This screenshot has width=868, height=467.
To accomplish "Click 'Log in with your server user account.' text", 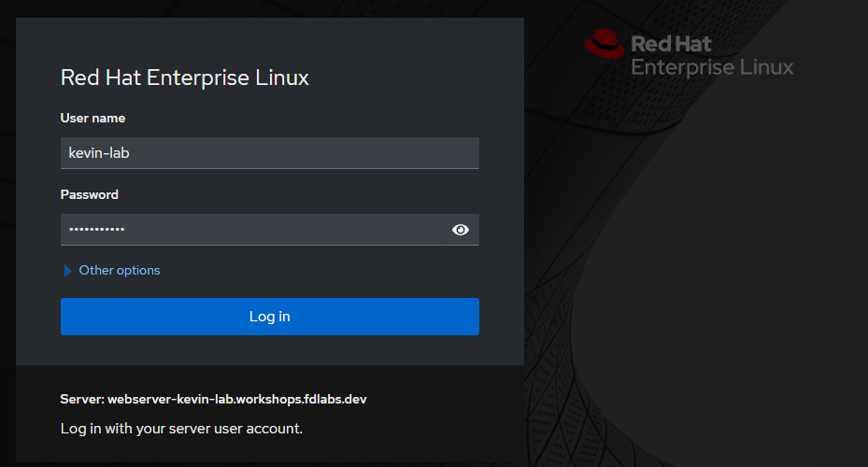I will tap(181, 429).
